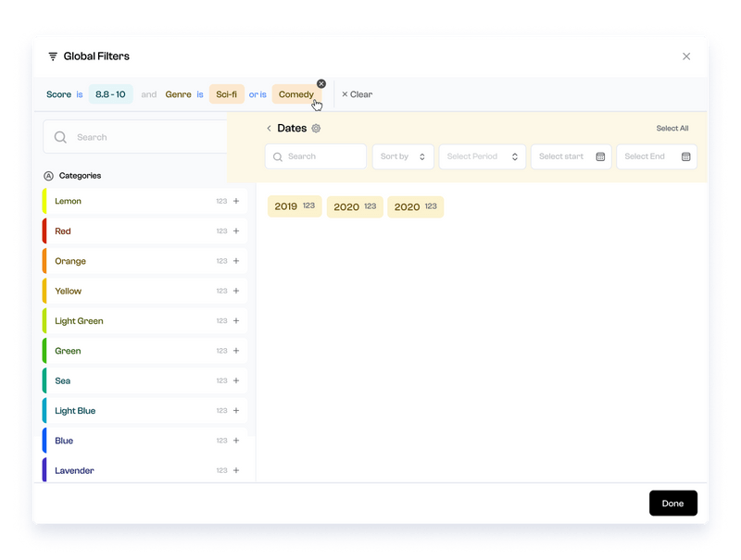
Task: Click the Done button
Action: [672, 503]
